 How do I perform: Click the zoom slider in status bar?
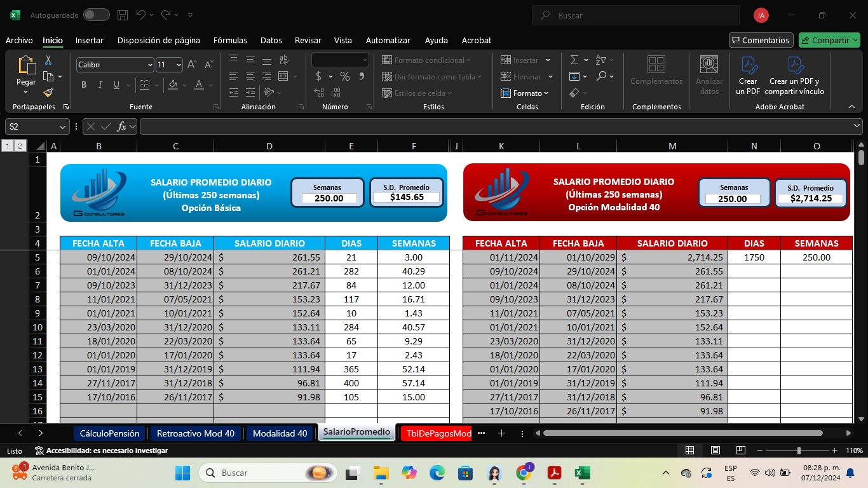(799, 451)
